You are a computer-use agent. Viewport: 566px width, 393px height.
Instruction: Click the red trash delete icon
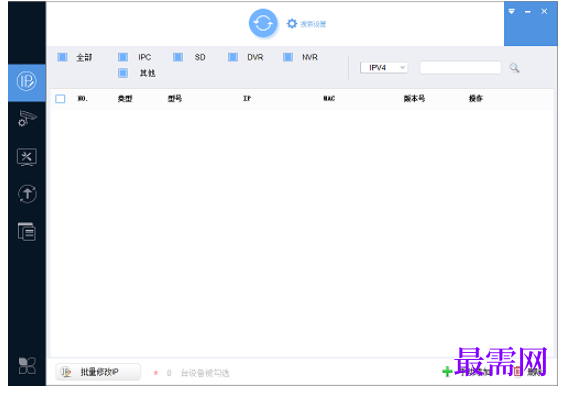click(518, 371)
